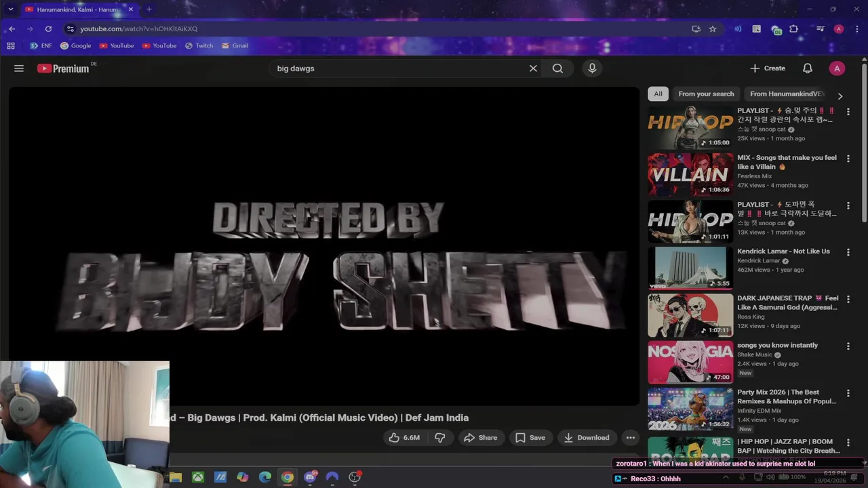868x488 pixels.
Task: Open Chrome tab search dropdown
Action: (x=10, y=9)
